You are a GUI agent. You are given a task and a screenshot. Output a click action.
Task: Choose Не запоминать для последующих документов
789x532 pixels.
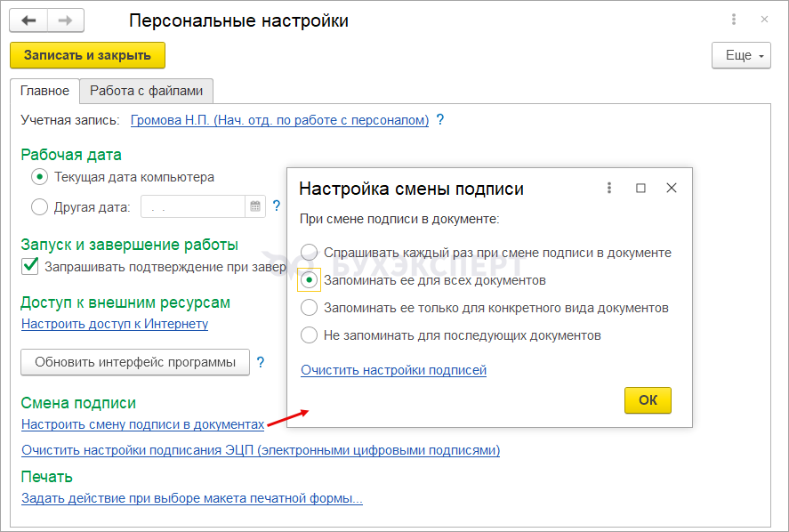click(309, 335)
